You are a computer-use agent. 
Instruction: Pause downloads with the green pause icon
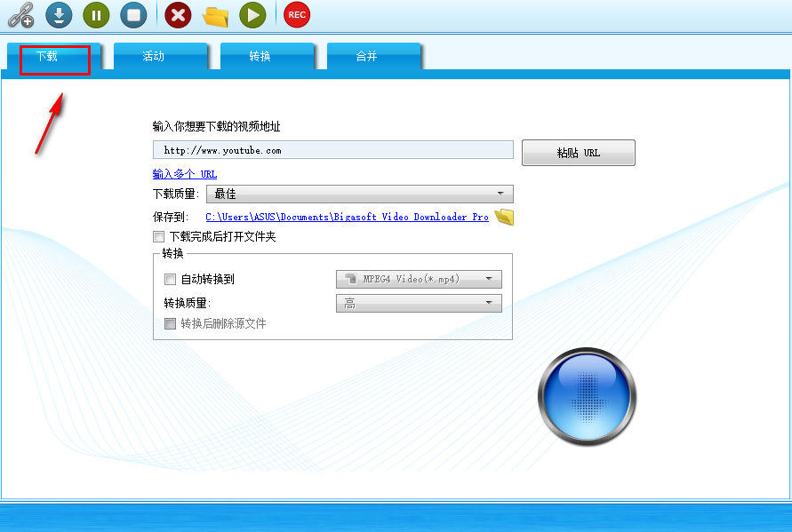click(x=96, y=14)
